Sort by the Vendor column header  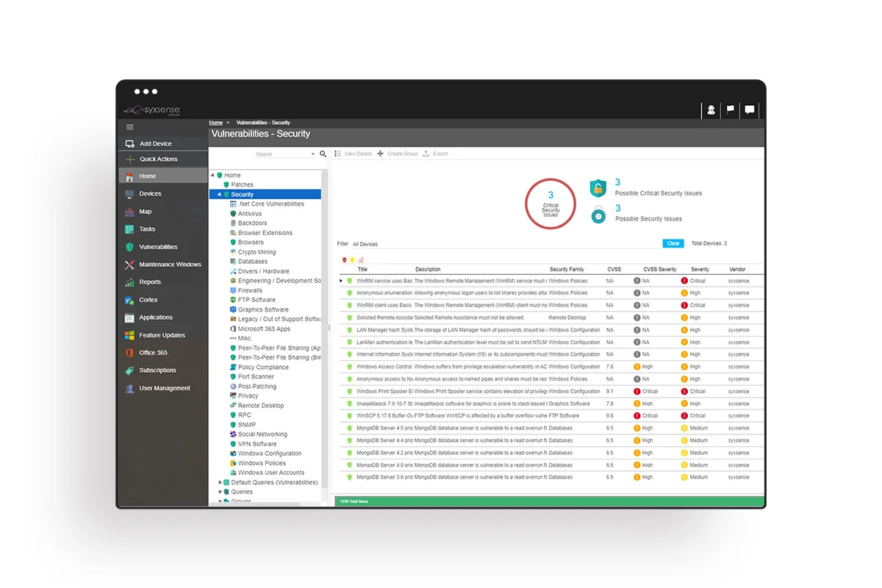coord(737,270)
